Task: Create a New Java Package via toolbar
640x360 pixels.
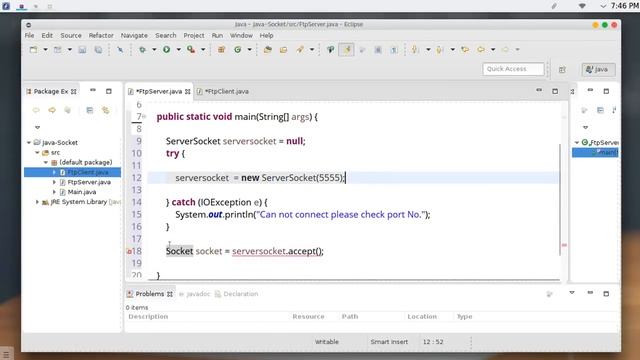Action: (221, 49)
